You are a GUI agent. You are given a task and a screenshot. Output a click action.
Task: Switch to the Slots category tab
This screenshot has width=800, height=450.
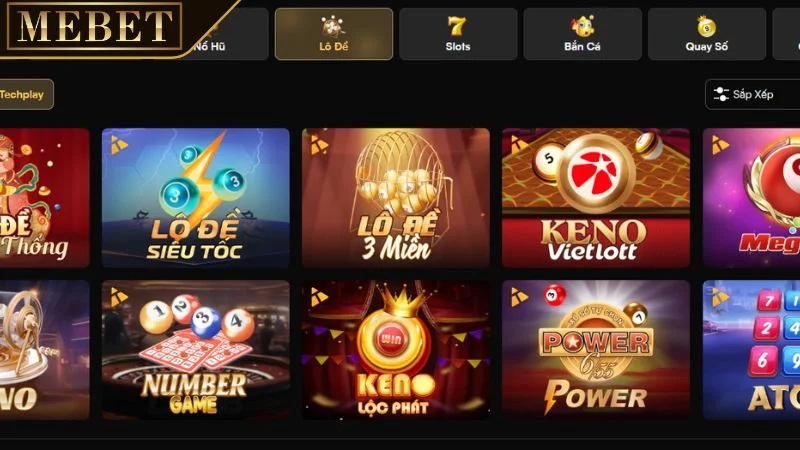point(458,34)
